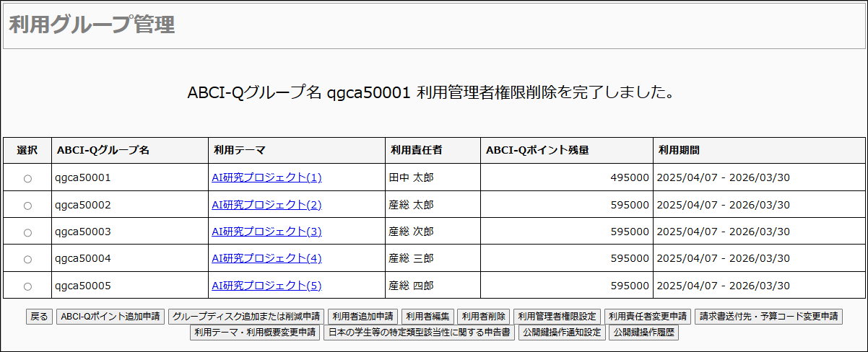Viewport: 868px width, 352px height.
Task: Click the AI研究プロジェクト(5) link
Action: coord(266,286)
